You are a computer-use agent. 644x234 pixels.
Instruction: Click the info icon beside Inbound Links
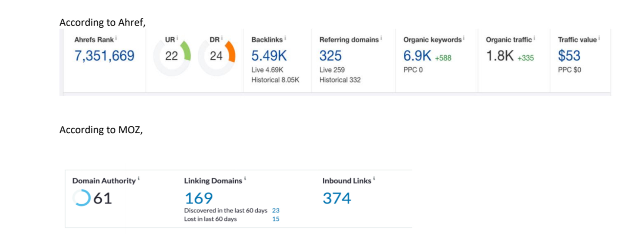tap(374, 179)
